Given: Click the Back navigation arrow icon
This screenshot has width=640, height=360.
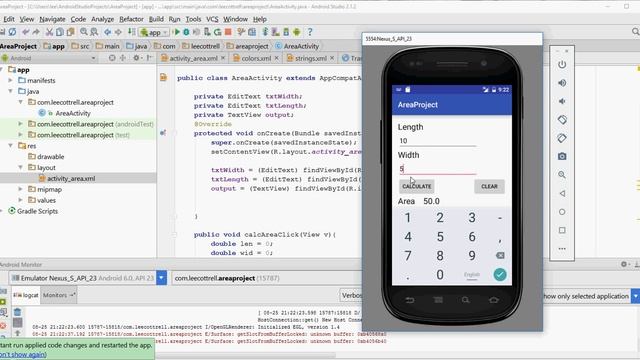Looking at the screenshot, I should (x=107, y=32).
